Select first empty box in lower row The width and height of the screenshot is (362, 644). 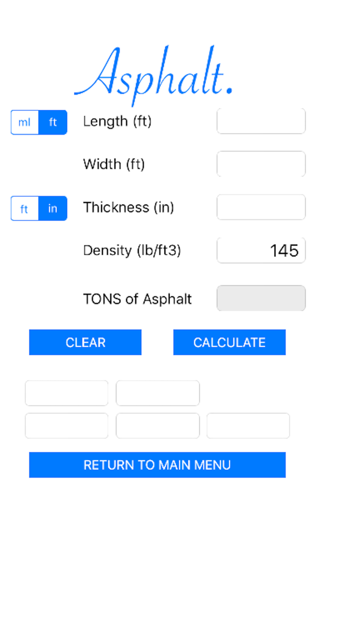point(67,426)
